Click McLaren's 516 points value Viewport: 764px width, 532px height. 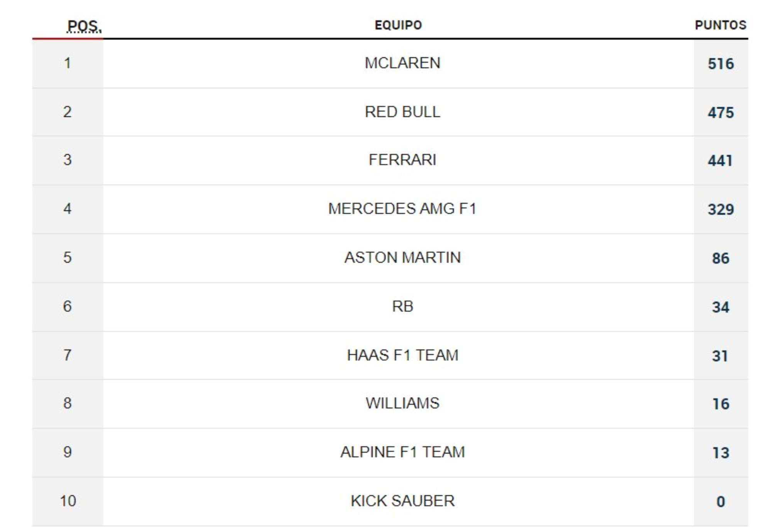[x=720, y=64]
